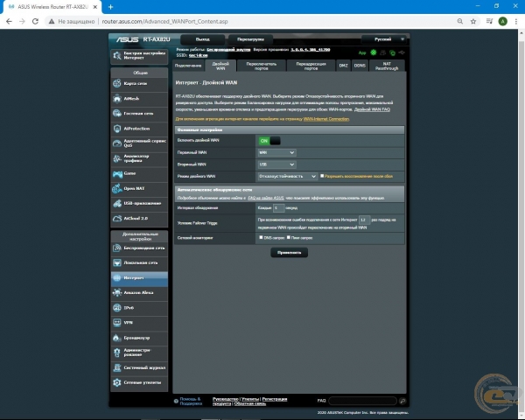The image size is (525, 420).
Task: Open Network Tools in the sidebar
Action: tap(139, 382)
